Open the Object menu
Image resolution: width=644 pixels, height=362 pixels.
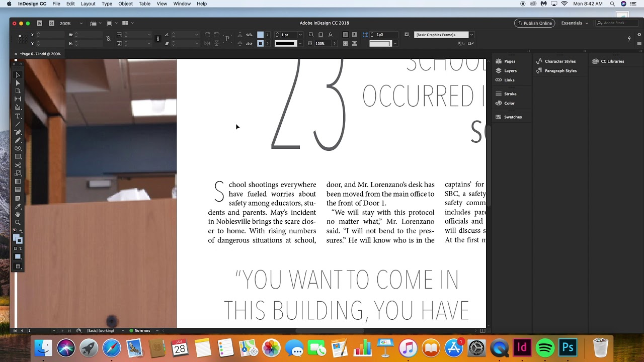(125, 4)
